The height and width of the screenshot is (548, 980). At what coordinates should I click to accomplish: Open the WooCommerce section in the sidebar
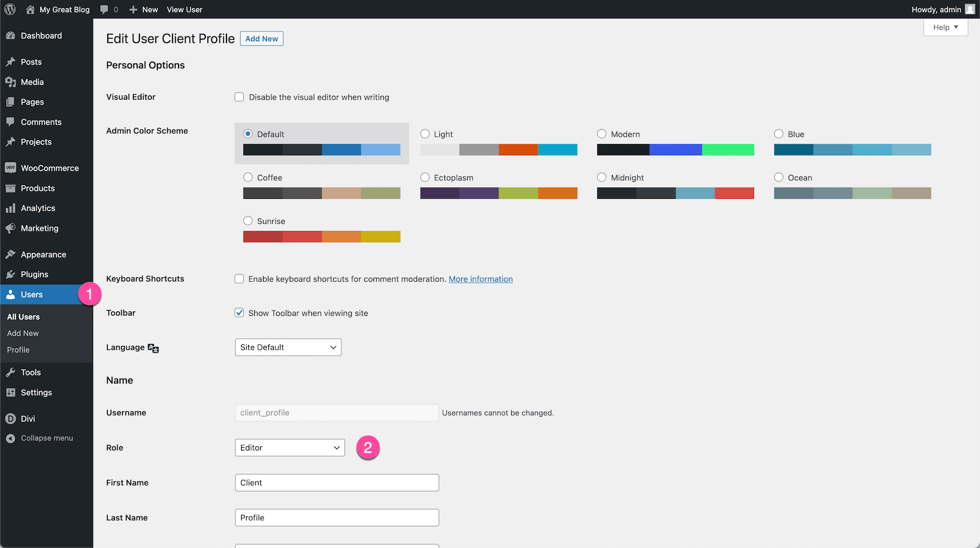(50, 168)
